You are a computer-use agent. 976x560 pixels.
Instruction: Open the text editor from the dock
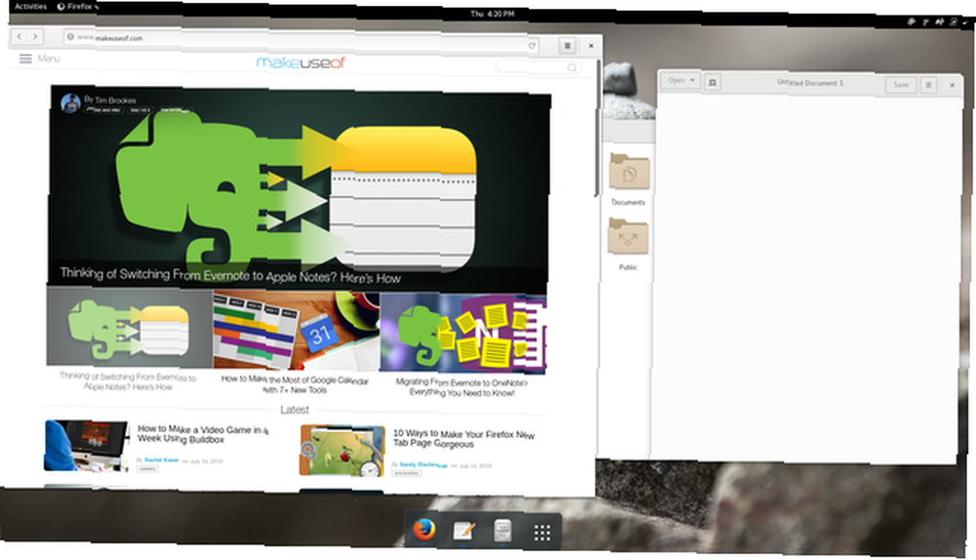coord(464,532)
